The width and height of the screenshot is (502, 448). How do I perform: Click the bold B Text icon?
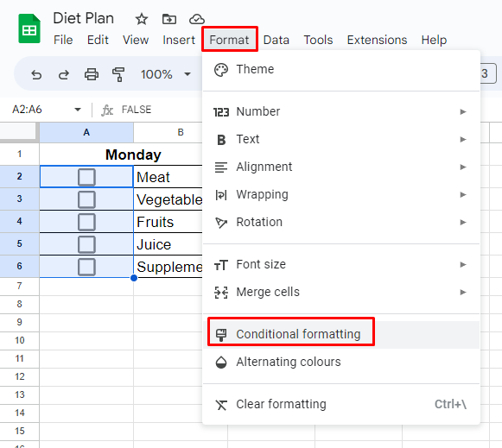pos(221,140)
